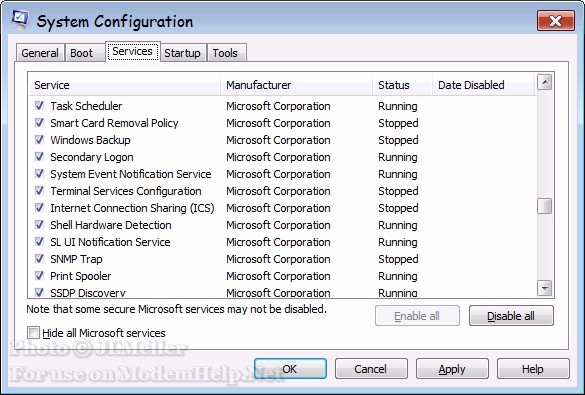Uncheck Terminal Services Configuration checkbox
The height and width of the screenshot is (395, 585).
pos(39,191)
